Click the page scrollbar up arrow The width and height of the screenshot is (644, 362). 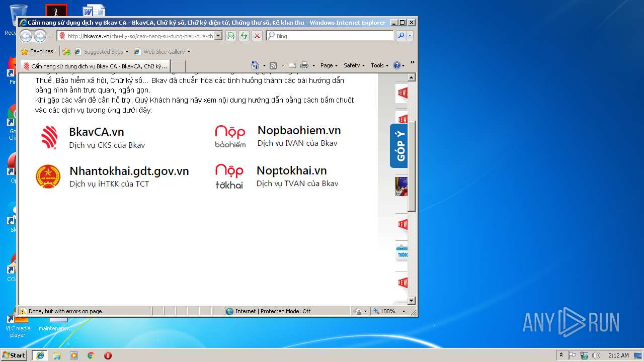click(x=411, y=77)
